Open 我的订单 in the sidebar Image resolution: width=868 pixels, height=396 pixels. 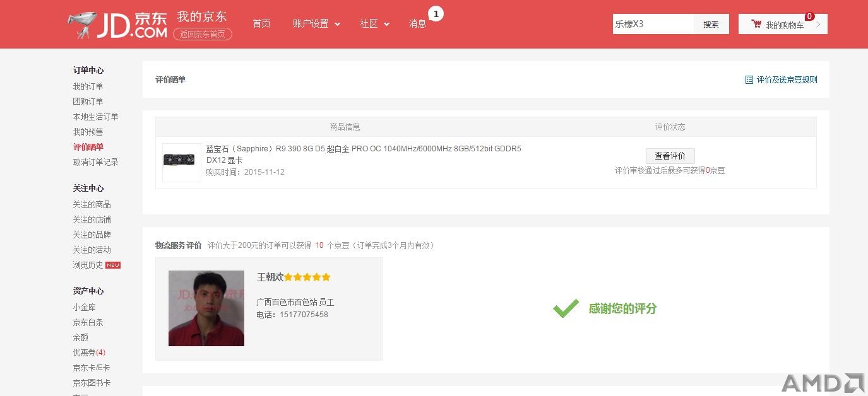(x=88, y=86)
